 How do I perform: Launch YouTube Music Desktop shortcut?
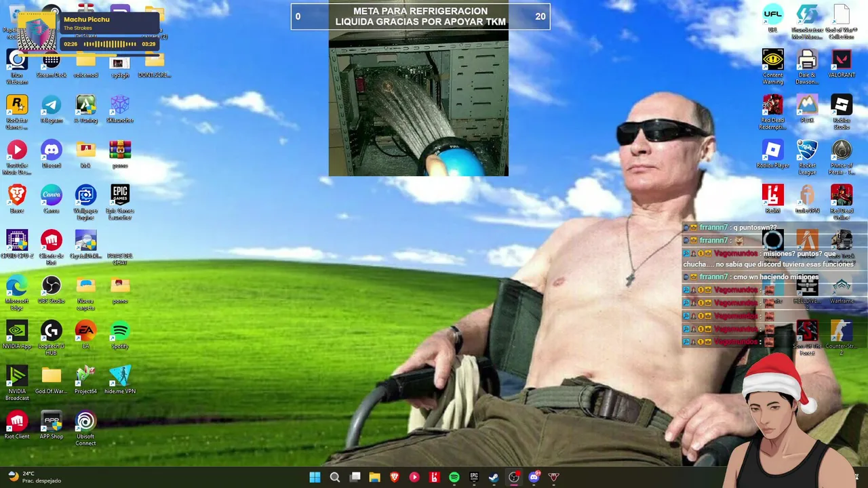coord(17,158)
